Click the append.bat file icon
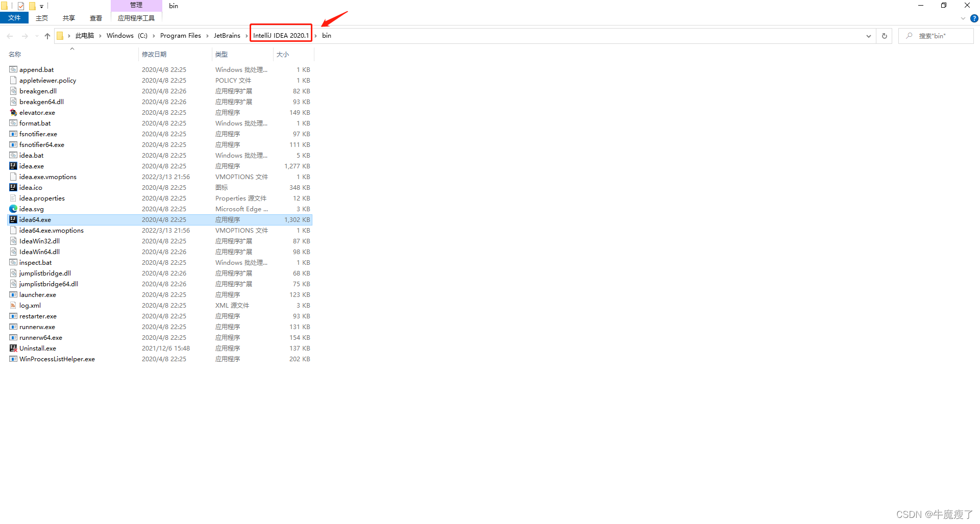This screenshot has width=980, height=524. (13, 69)
